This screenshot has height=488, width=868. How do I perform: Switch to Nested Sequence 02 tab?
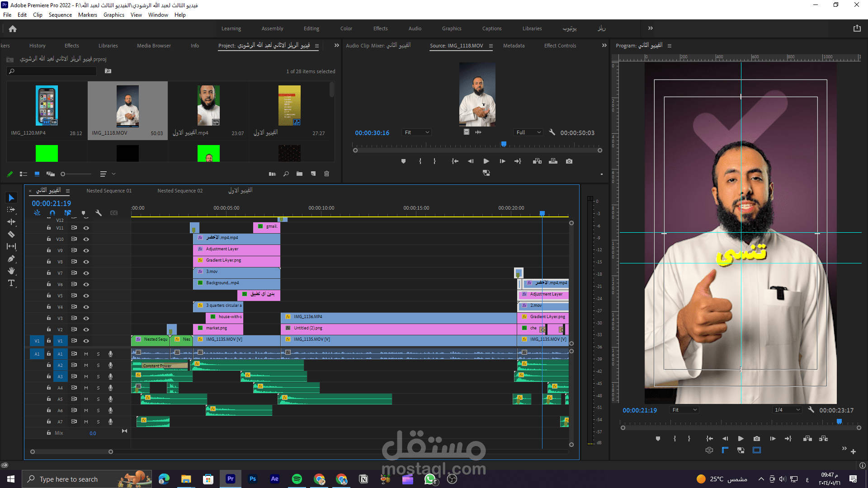coord(180,191)
